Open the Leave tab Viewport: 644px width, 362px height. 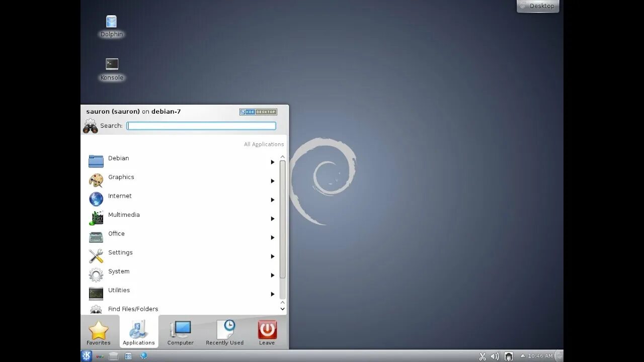coord(267,332)
